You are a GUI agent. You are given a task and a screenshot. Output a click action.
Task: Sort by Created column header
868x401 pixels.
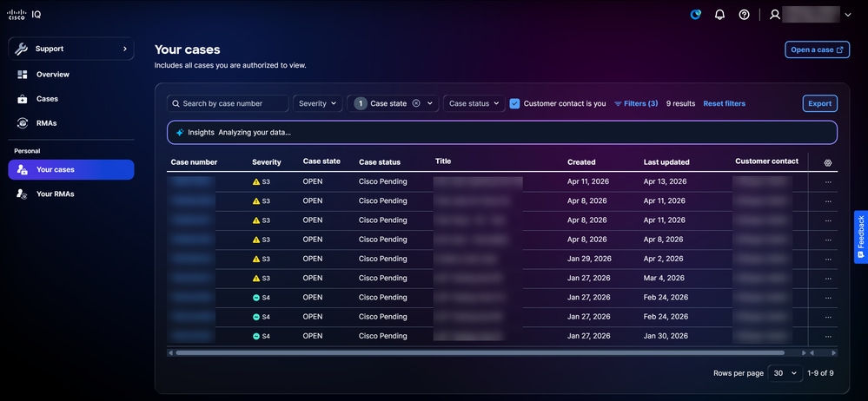tap(581, 162)
